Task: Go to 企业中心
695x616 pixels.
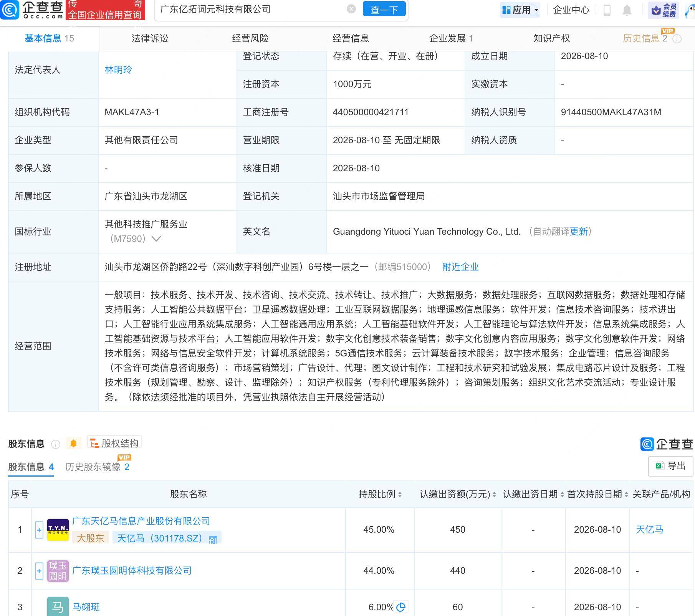Action: pos(571,10)
